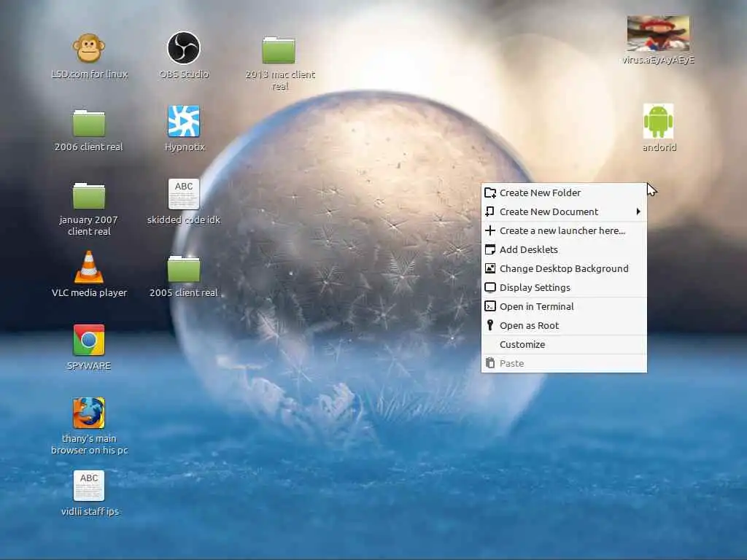This screenshot has width=747, height=560.
Task: Click the terminal icon beside Open in Terminal
Action: point(490,306)
